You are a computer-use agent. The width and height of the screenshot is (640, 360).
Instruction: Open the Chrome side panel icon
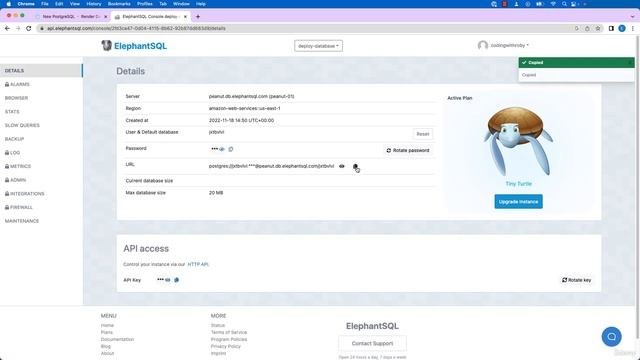click(x=611, y=29)
